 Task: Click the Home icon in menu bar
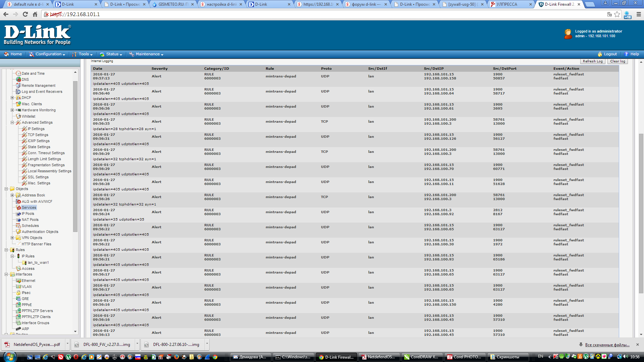(x=6, y=54)
